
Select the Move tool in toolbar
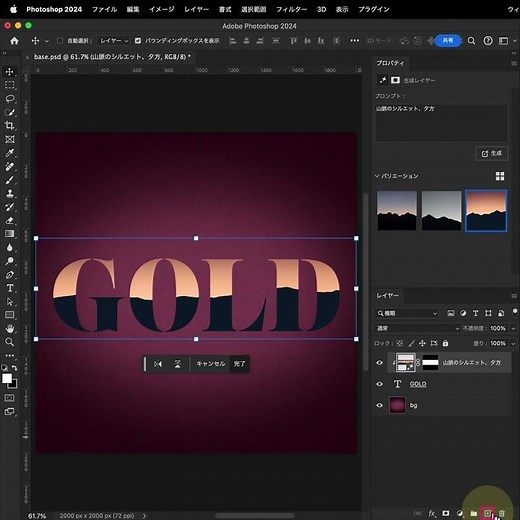[9, 71]
